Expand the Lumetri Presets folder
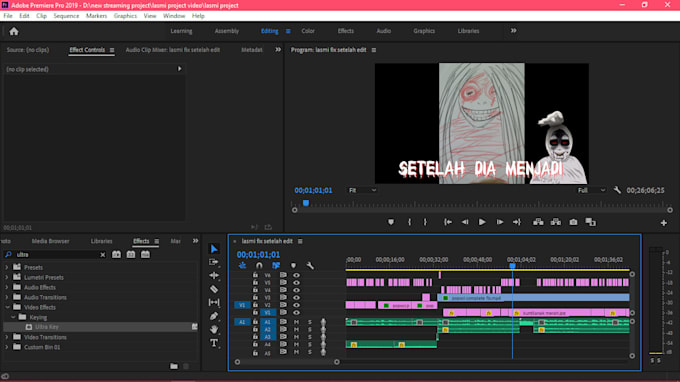The width and height of the screenshot is (680, 382). [x=7, y=278]
